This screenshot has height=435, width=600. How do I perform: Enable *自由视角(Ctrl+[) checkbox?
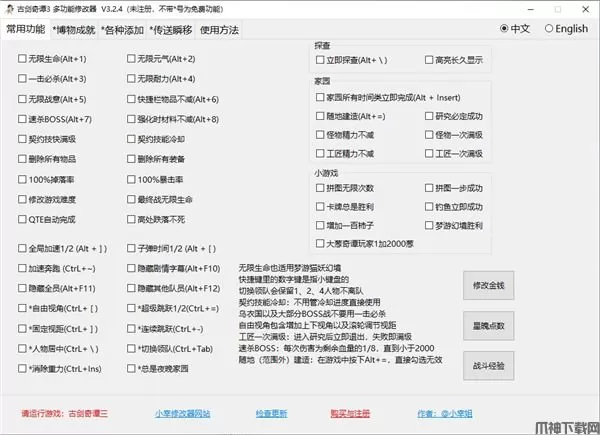[x=22, y=308]
